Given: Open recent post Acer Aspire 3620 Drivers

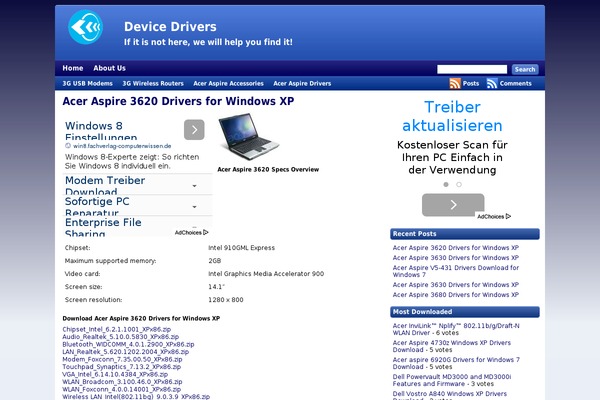Looking at the screenshot, I should pos(456,248).
